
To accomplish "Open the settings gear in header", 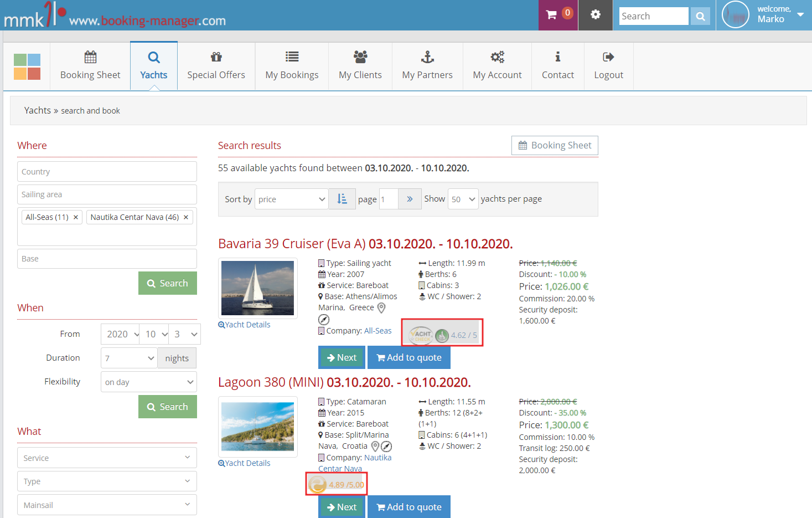I will coord(596,15).
